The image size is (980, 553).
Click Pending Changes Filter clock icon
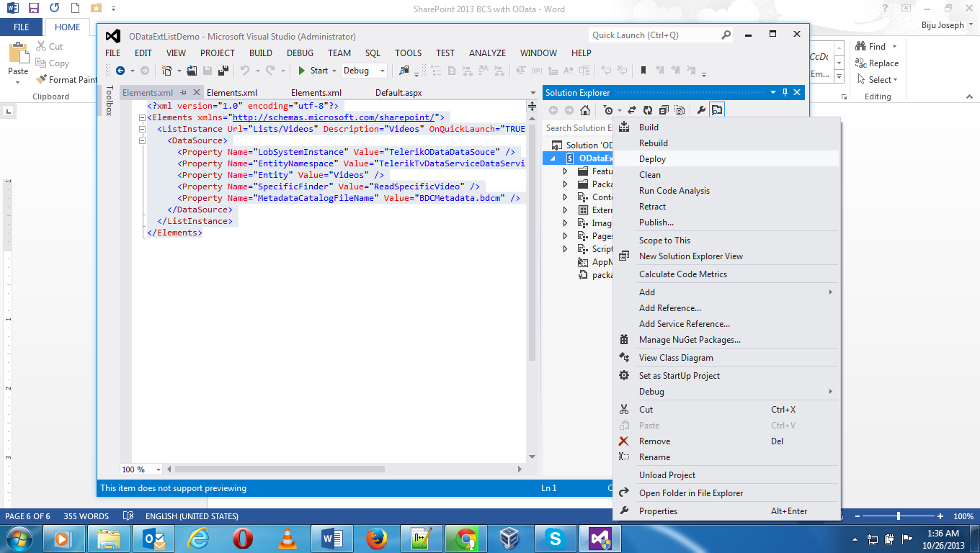609,110
